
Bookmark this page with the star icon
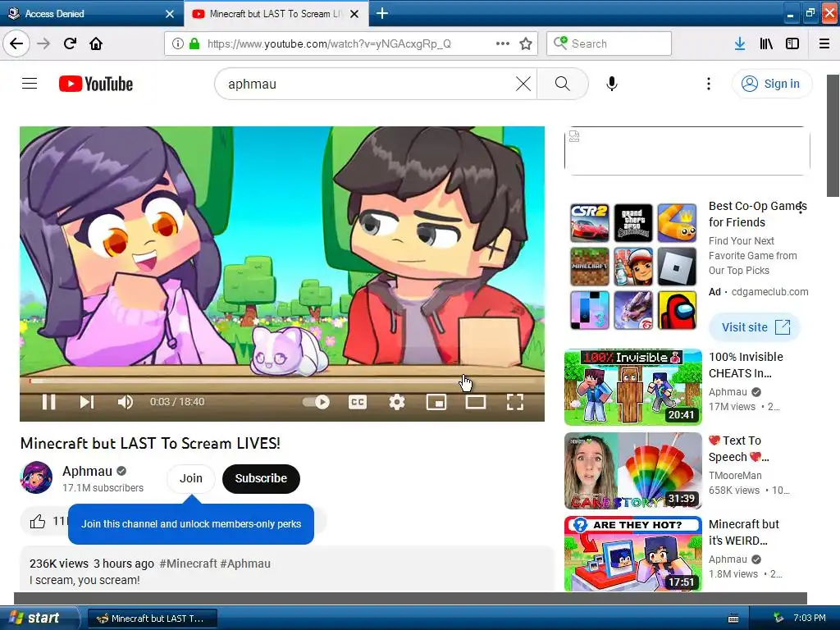(x=526, y=43)
